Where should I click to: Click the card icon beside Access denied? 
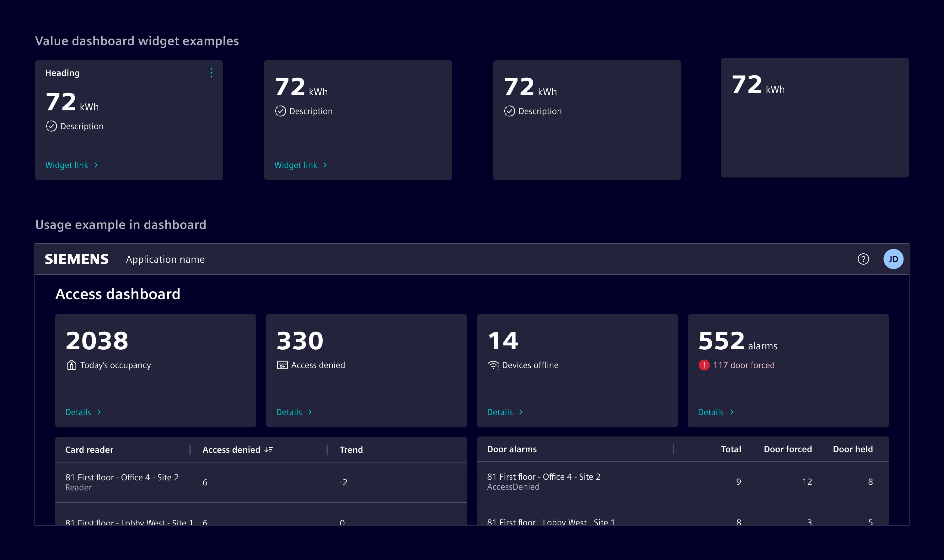click(x=282, y=365)
